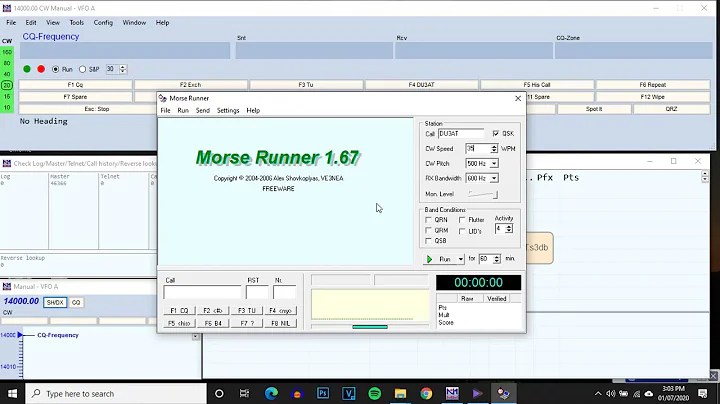Image resolution: width=720 pixels, height=404 pixels.
Task: Click F1 CQ button in Morse Runner
Action: tap(179, 311)
